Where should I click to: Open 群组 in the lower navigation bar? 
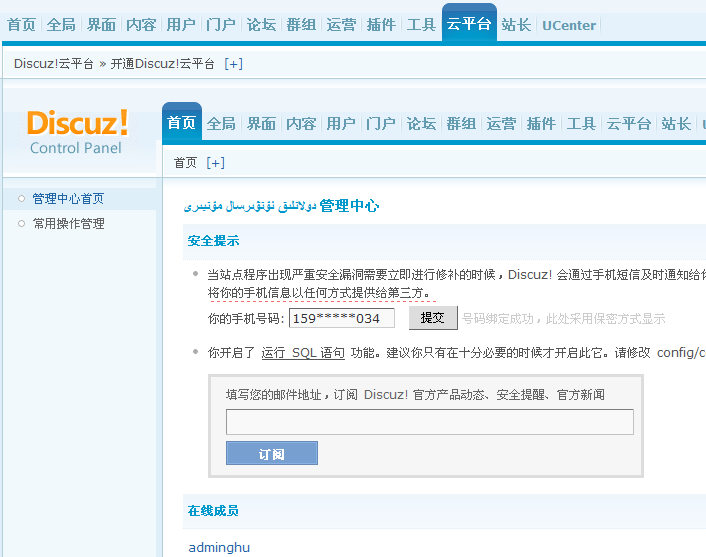(x=462, y=123)
